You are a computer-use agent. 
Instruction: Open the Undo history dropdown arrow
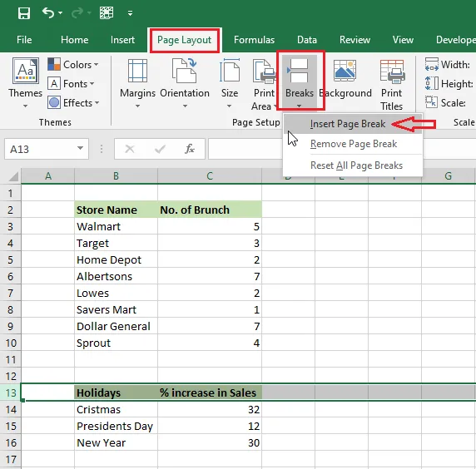[x=60, y=13]
